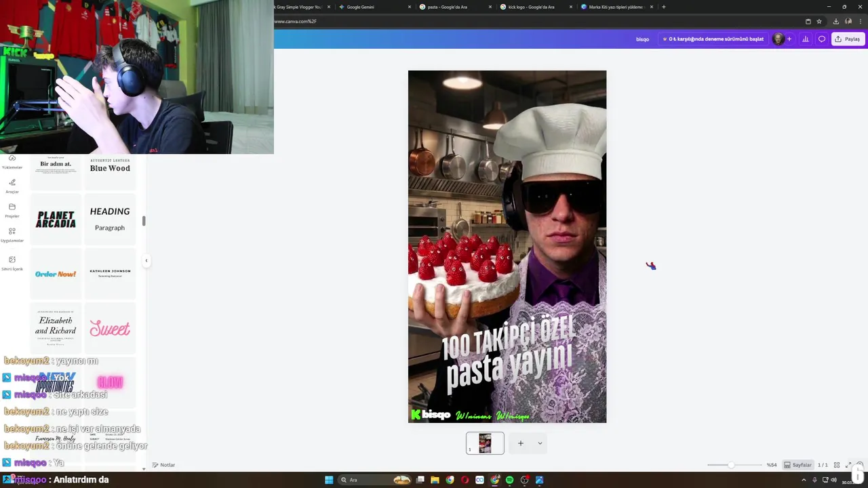The image size is (868, 488).
Task: Open the Yüklemeler (uploads) sidebar icon
Action: point(12,161)
